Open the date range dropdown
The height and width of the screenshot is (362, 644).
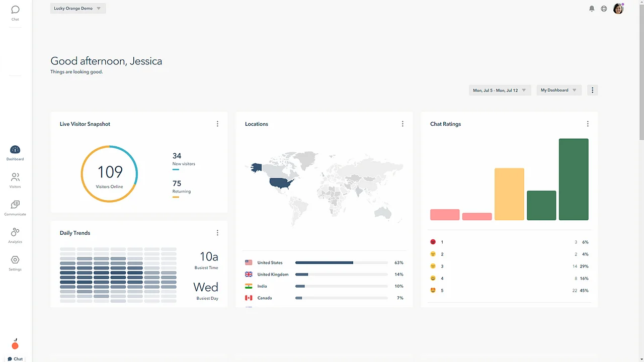coord(500,90)
